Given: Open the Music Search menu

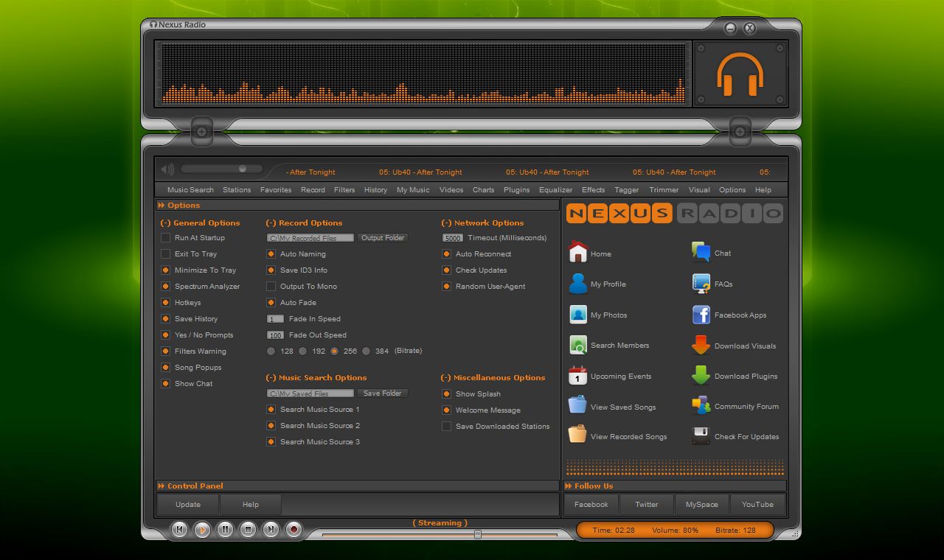Looking at the screenshot, I should point(190,190).
